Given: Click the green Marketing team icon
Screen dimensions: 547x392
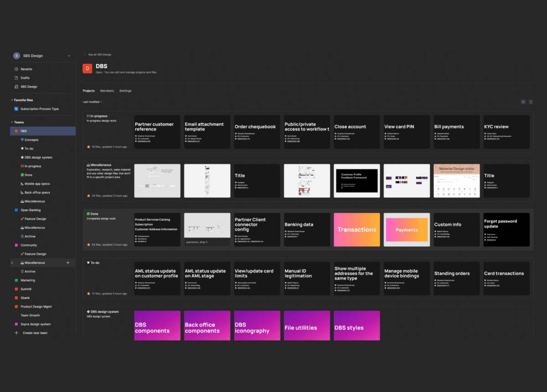Looking at the screenshot, I should pos(16,280).
